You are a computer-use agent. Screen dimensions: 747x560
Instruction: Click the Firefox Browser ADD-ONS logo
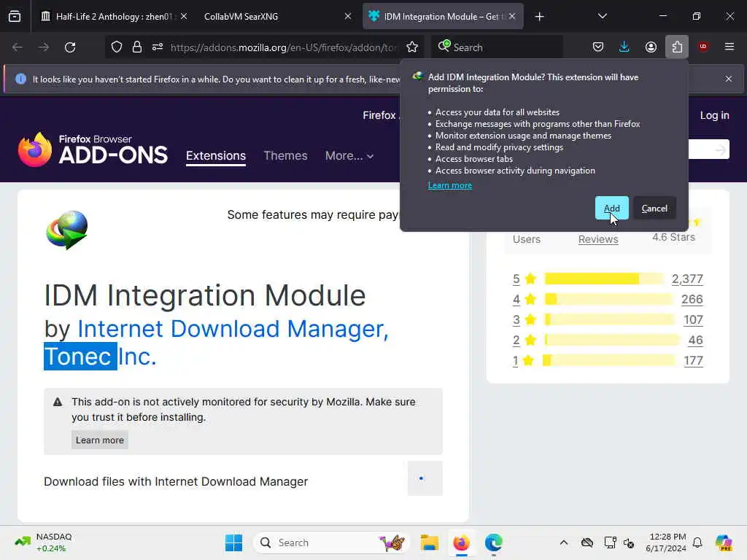tap(93, 149)
